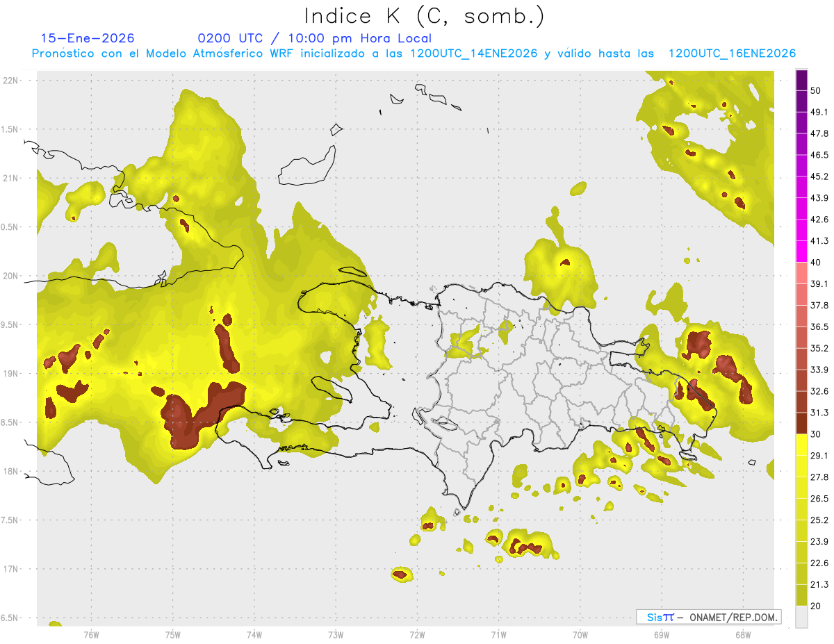Click legend value '50'
The image size is (834, 644).
(x=817, y=90)
